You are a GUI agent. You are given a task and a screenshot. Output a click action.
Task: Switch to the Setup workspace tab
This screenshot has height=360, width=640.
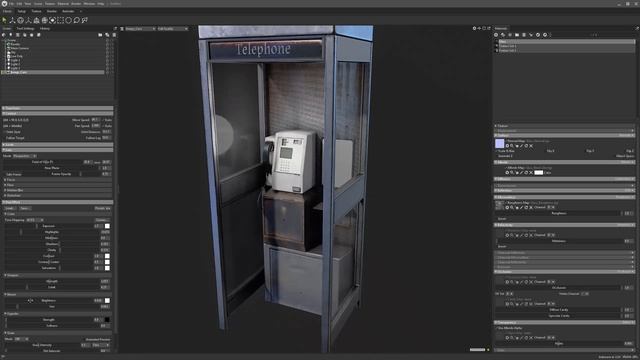click(x=21, y=11)
